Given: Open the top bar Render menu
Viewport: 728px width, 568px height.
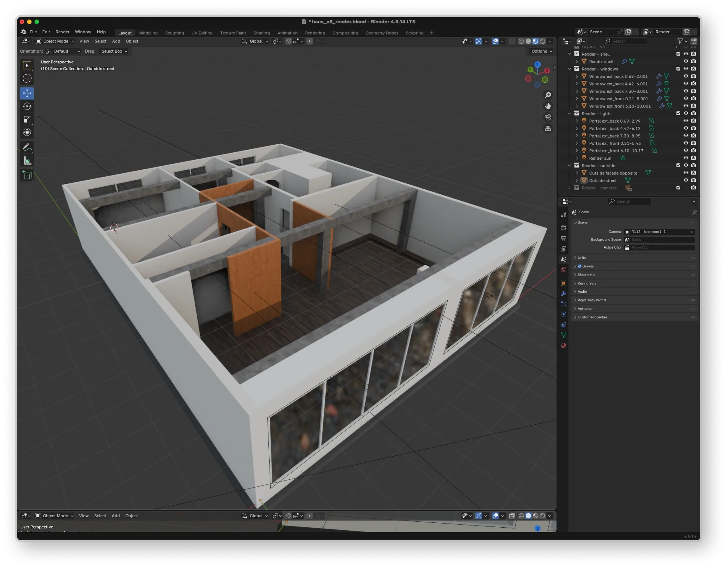Looking at the screenshot, I should (x=62, y=32).
